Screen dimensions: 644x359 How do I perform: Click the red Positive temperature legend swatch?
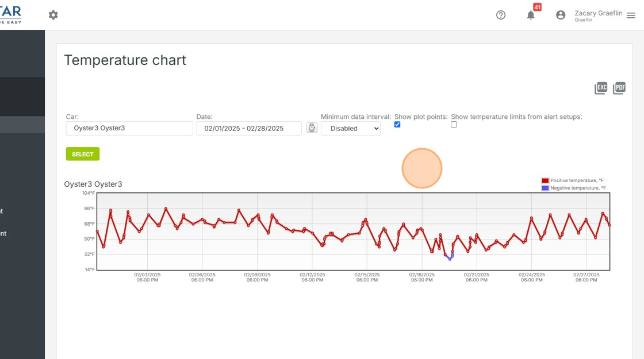point(545,180)
